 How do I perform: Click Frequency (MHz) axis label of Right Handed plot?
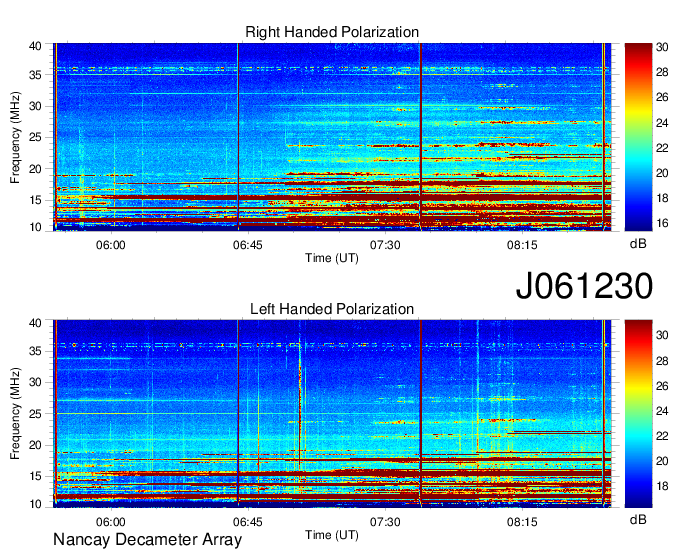point(15,137)
